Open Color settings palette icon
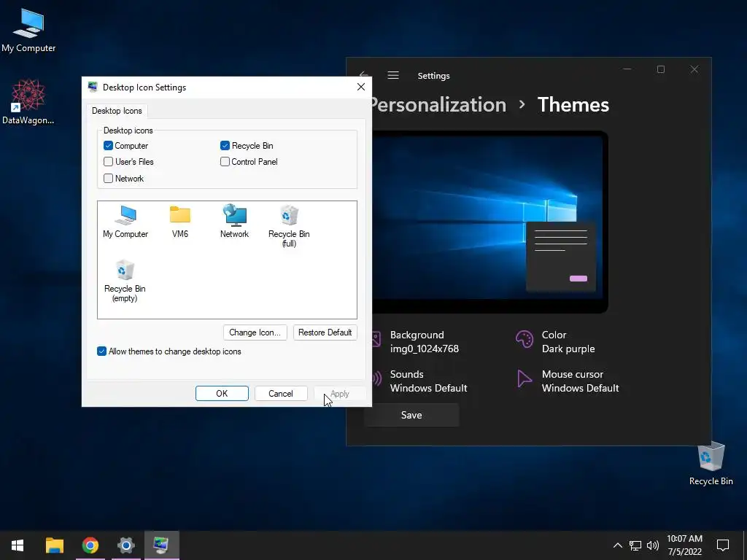Screen dimensions: 747x560 tap(525, 340)
